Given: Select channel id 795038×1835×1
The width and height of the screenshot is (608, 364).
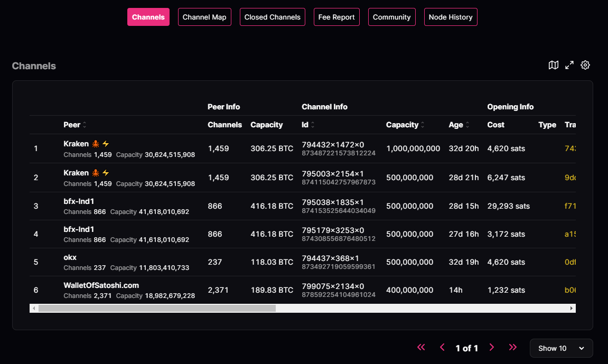Looking at the screenshot, I should (x=333, y=202).
